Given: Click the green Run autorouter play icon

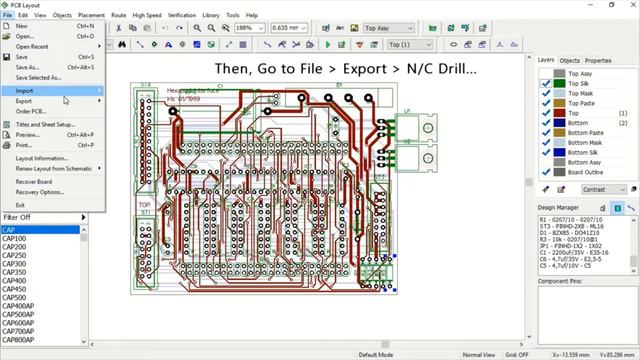Looking at the screenshot, I should [x=328, y=44].
